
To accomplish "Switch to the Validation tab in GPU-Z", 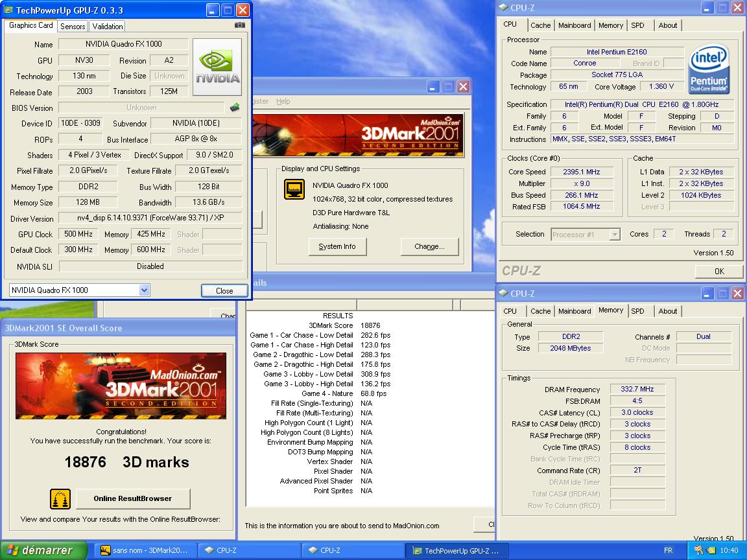I will click(107, 26).
